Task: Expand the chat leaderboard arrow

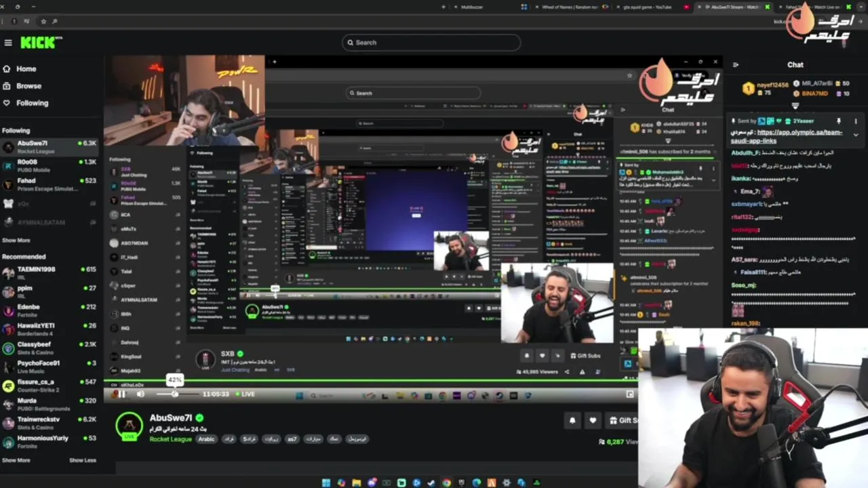Action: tap(795, 106)
